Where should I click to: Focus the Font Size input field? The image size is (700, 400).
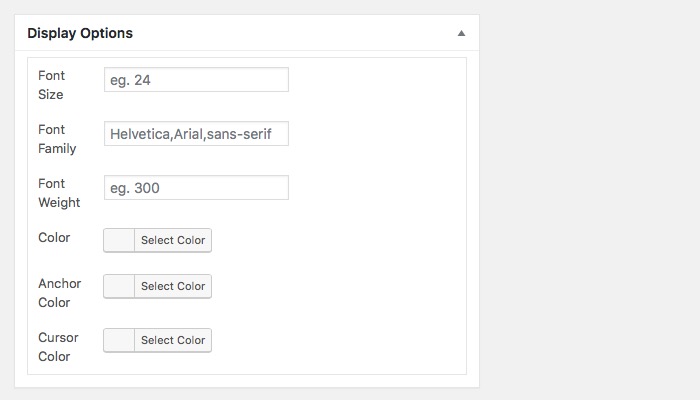pos(196,80)
